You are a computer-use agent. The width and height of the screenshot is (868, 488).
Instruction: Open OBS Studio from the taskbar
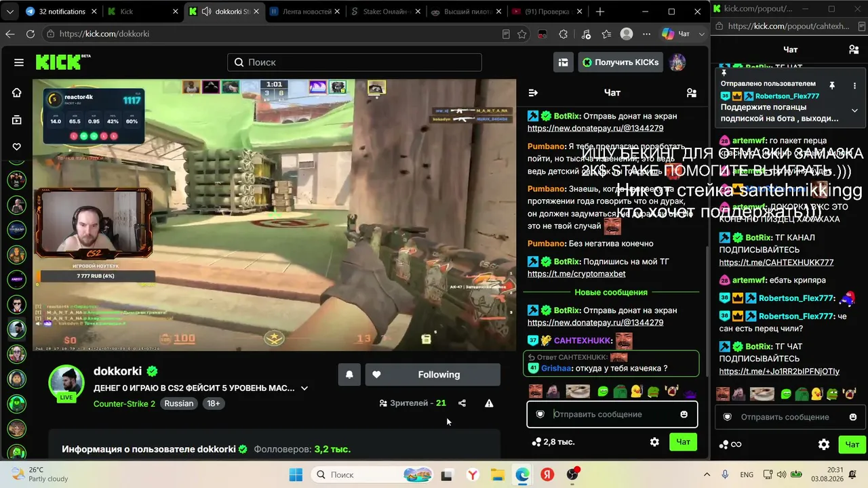[x=573, y=474]
